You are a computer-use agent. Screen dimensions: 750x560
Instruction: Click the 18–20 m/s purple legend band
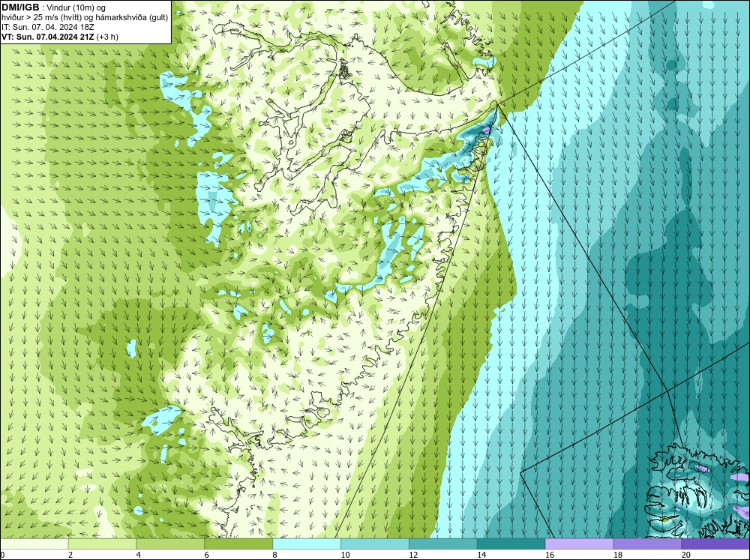coord(647,544)
